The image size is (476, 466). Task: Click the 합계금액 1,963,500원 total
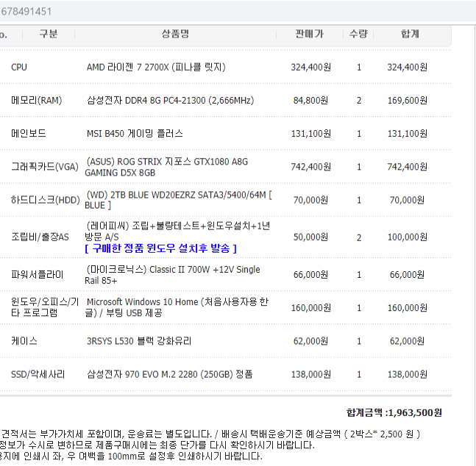point(394,412)
